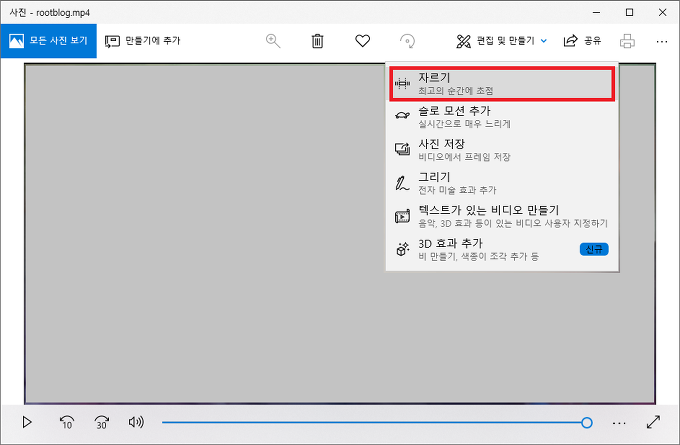Select 슬로 모션 추가 menu item
The height and width of the screenshot is (445, 680).
click(x=502, y=117)
